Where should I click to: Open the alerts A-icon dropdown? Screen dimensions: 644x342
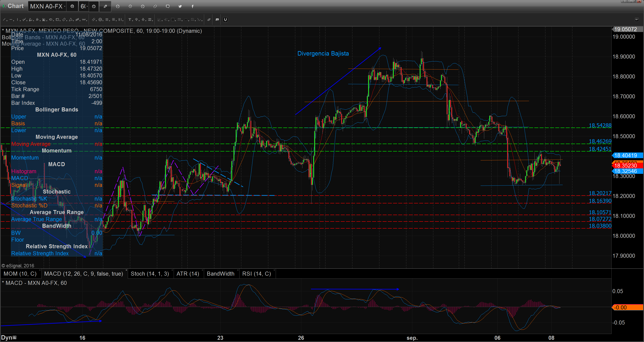click(x=143, y=6)
